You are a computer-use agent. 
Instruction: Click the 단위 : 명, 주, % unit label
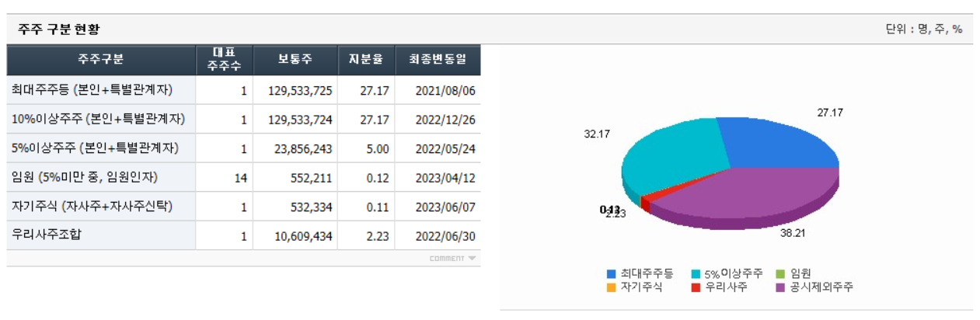click(924, 30)
